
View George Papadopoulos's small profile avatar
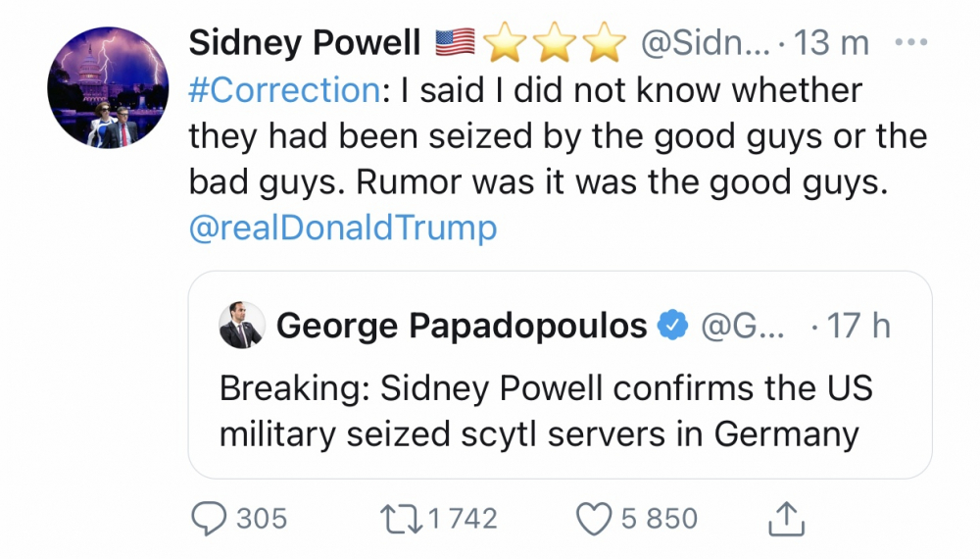click(240, 327)
